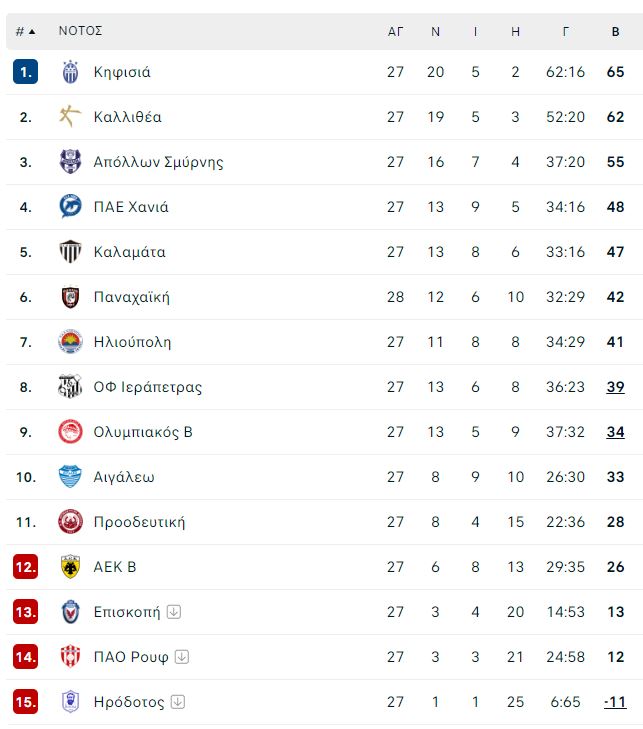Image resolution: width=643 pixels, height=729 pixels.
Task: Open the Ηλιούπολη team page
Action: 133,342
